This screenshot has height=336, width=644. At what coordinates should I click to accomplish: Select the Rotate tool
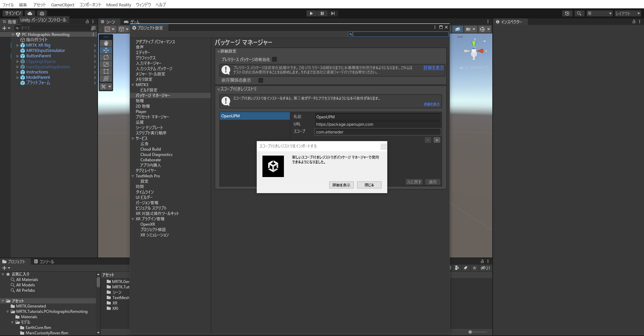[106, 57]
